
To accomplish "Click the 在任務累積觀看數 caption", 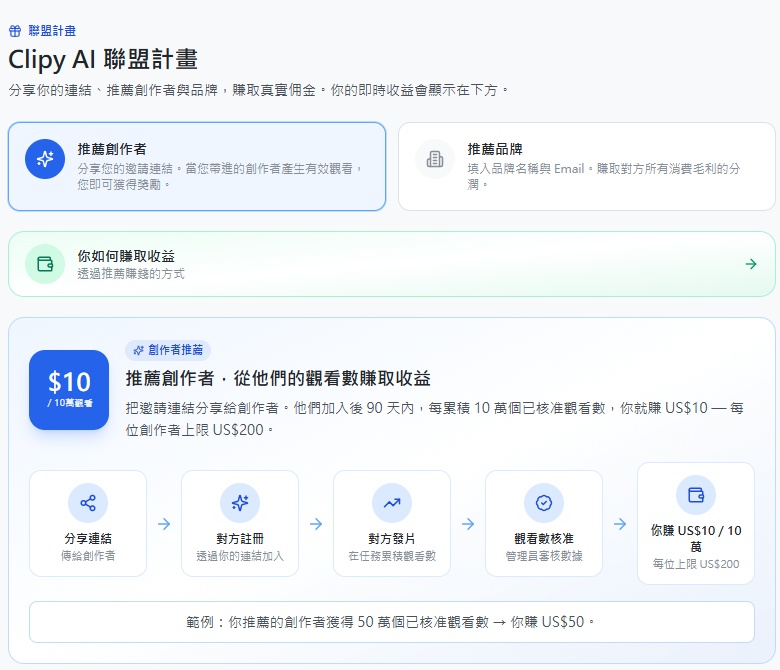I will click(392, 556).
